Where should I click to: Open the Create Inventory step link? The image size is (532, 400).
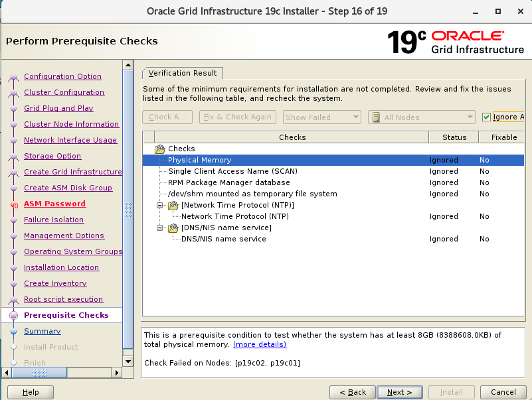click(55, 284)
